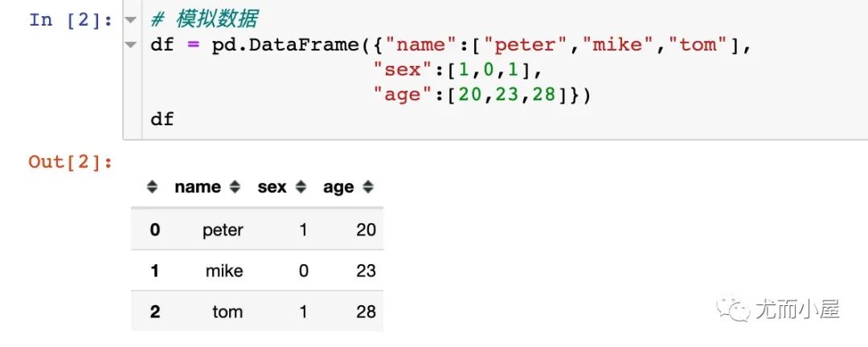The width and height of the screenshot is (868, 347).
Task: Select the tom row in the table
Action: pos(257,311)
